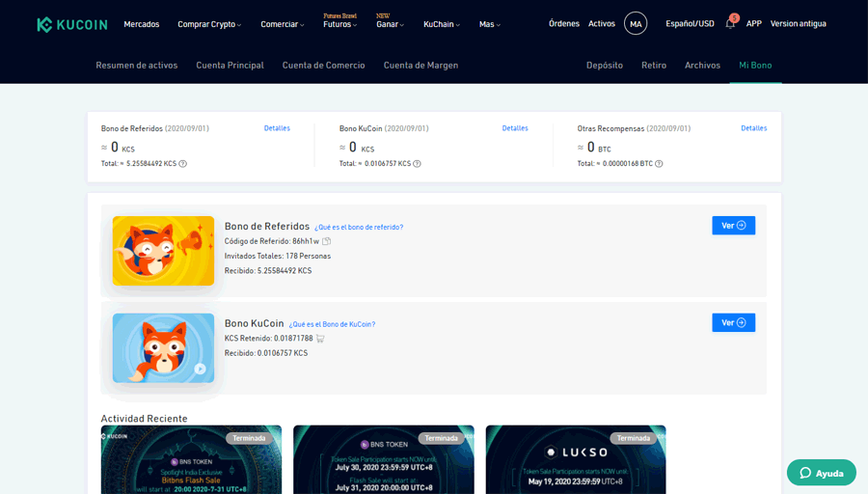Open the BNS Token July 30 activity banner

tap(384, 459)
